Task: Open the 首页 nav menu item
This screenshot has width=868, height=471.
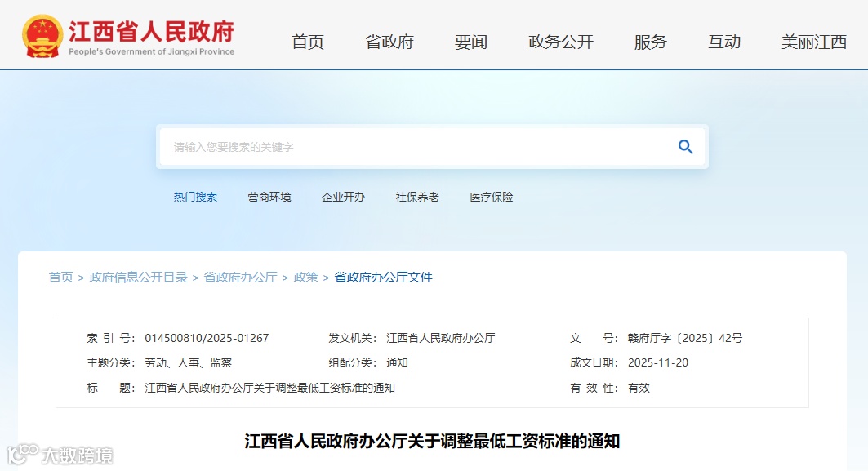Action: pyautogui.click(x=307, y=42)
